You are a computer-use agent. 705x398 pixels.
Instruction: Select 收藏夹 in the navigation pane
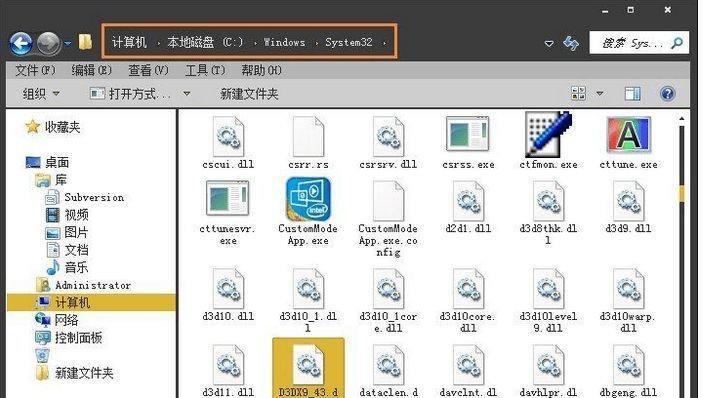pyautogui.click(x=53, y=127)
